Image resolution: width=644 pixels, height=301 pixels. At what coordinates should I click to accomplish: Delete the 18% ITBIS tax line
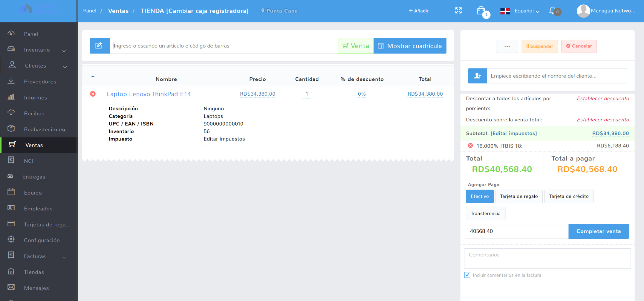(x=470, y=146)
